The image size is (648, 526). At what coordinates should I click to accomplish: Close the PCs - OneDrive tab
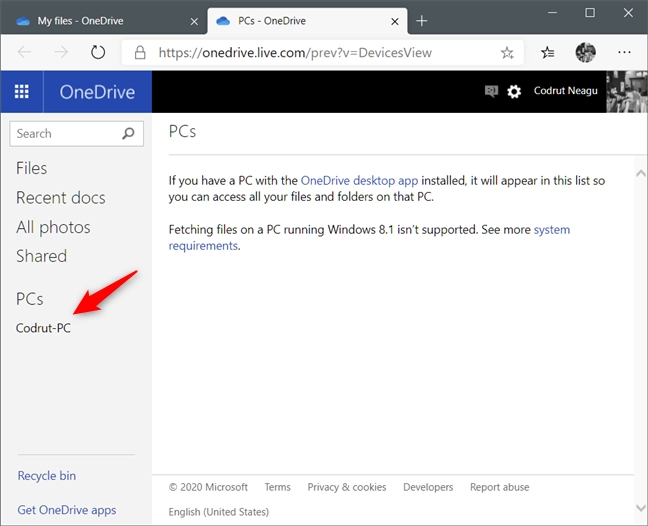coord(395,21)
